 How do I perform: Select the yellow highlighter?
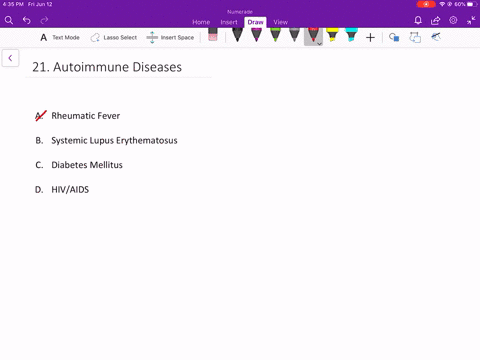pyautogui.click(x=332, y=35)
